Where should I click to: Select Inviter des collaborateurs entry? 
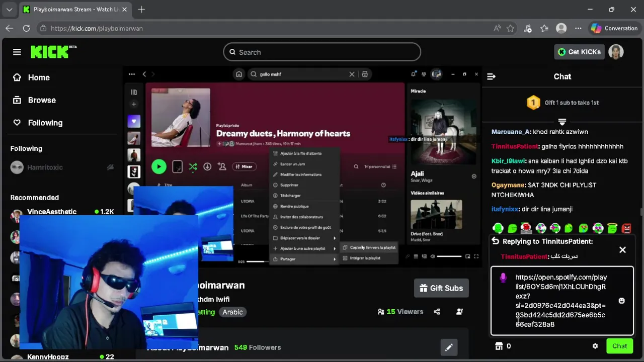click(x=304, y=217)
